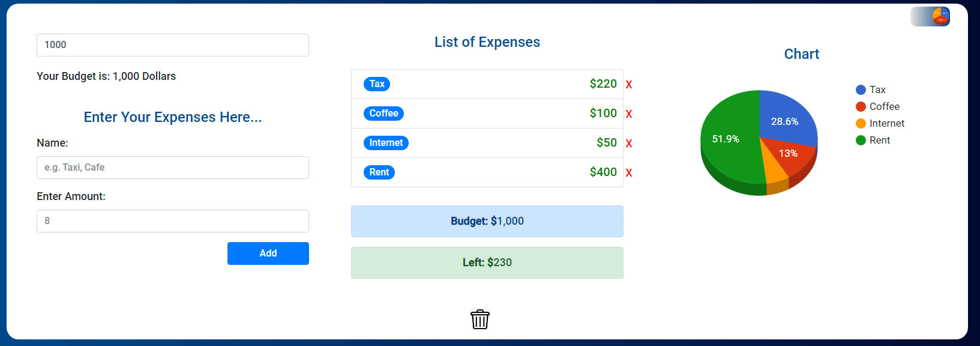The height and width of the screenshot is (346, 980).
Task: Select the green 51.9% pie slice
Action: (x=726, y=138)
